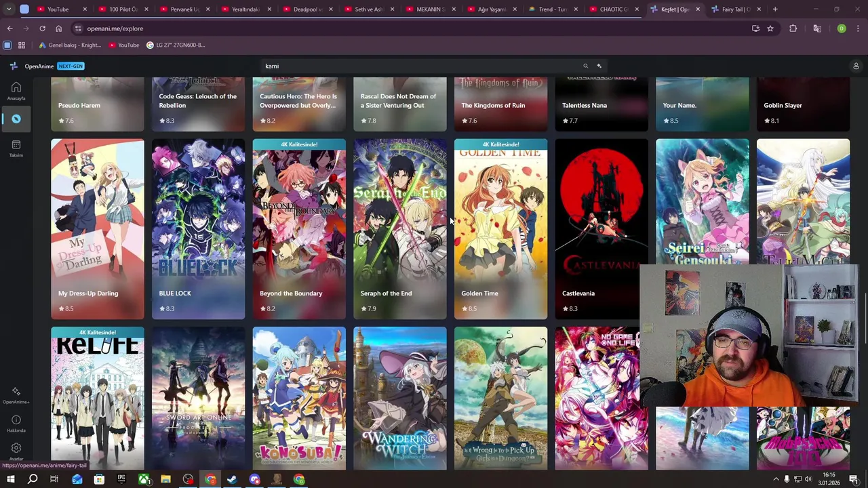Screen dimensions: 868x488
Task: Click the search magnifier icon in site search
Action: pyautogui.click(x=585, y=66)
